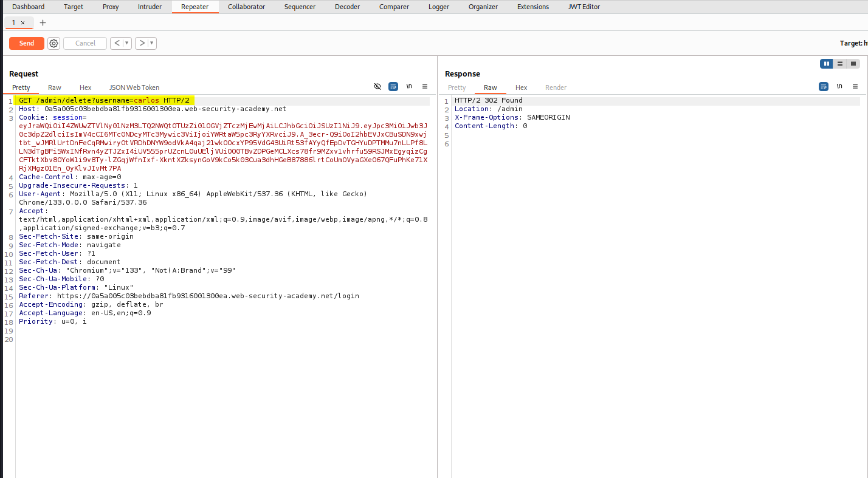Click the Upgrade-Insecure-Requests header line
Viewport: 868px width, 478px height.
coord(78,185)
